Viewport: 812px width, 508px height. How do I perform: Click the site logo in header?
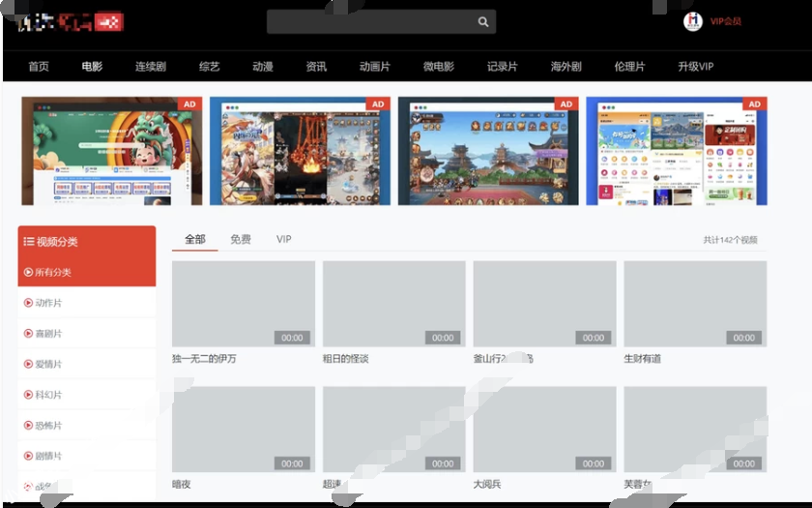[70, 21]
